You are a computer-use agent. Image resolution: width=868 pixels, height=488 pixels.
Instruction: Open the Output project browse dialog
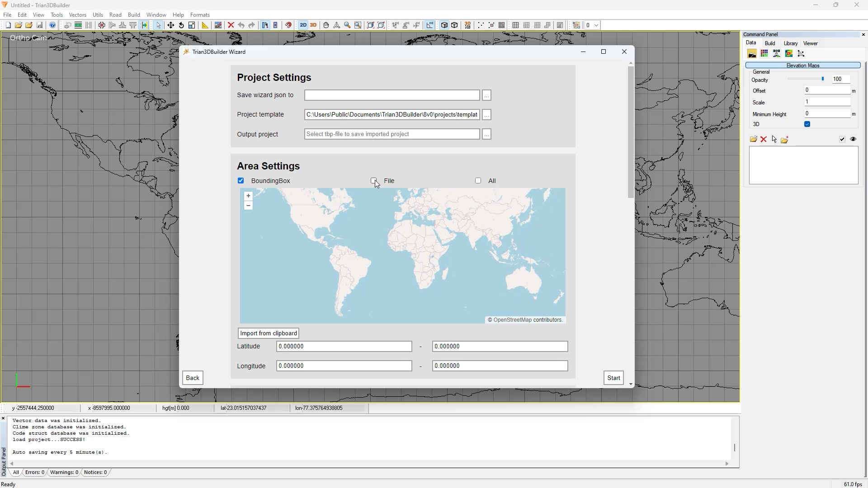coord(486,134)
